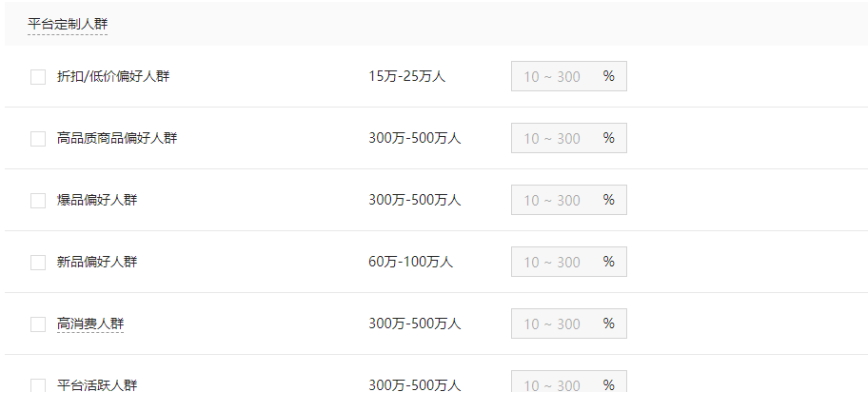Click the 平台活跃人群 label text

pyautogui.click(x=97, y=385)
